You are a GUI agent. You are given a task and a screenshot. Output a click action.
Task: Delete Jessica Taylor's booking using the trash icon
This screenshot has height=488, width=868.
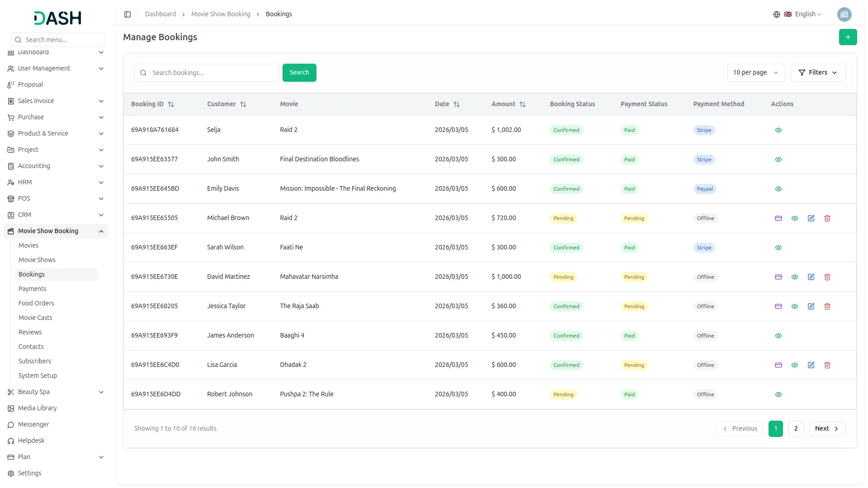(827, 306)
